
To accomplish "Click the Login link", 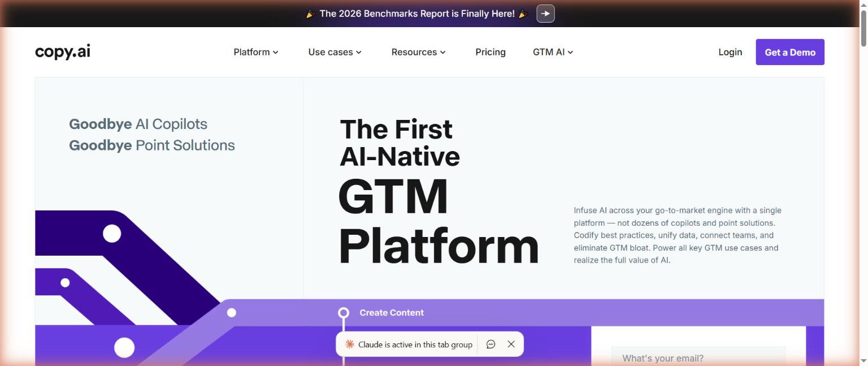I will [x=730, y=52].
